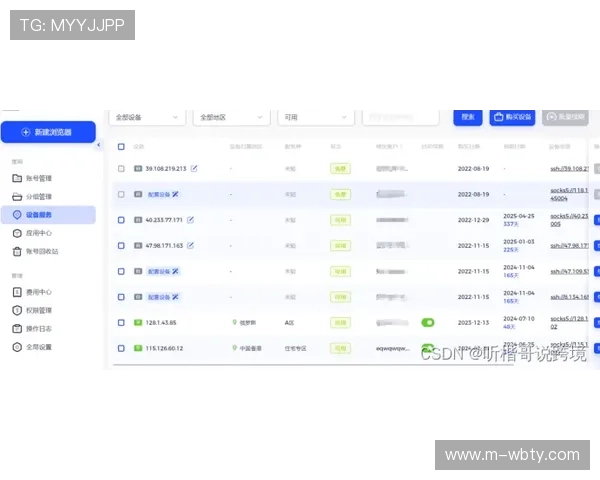The width and height of the screenshot is (600, 480).
Task: Click the expiry date 2025-01-03
Action: click(x=518, y=242)
